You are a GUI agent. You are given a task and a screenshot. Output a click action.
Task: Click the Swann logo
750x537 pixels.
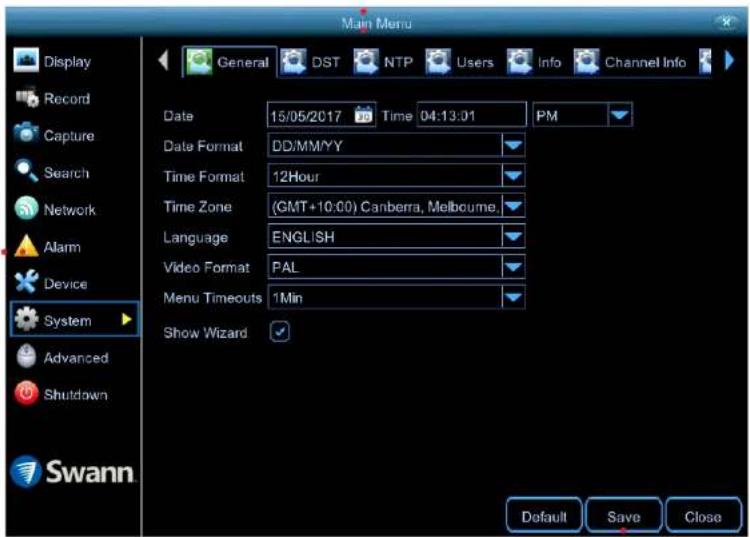coord(73,471)
